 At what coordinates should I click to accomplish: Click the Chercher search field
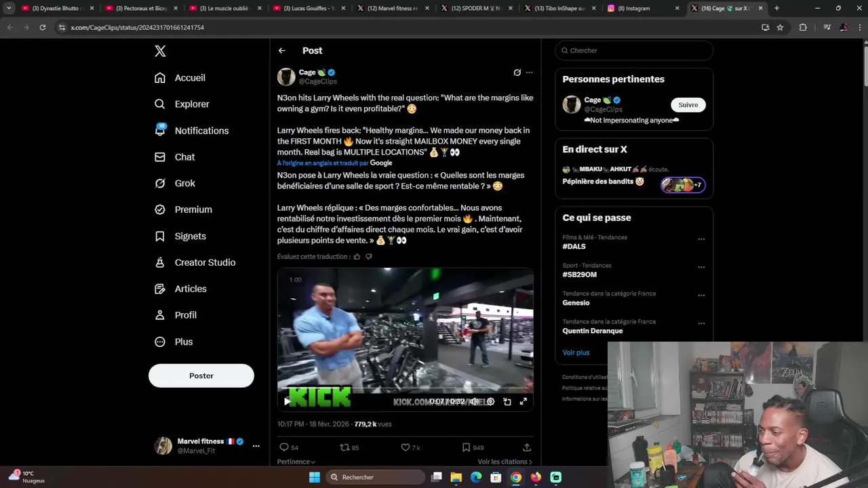pyautogui.click(x=634, y=51)
